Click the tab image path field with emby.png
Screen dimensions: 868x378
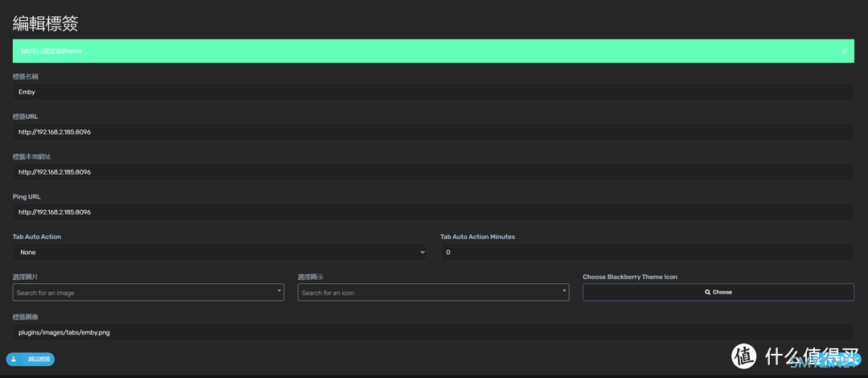432,332
